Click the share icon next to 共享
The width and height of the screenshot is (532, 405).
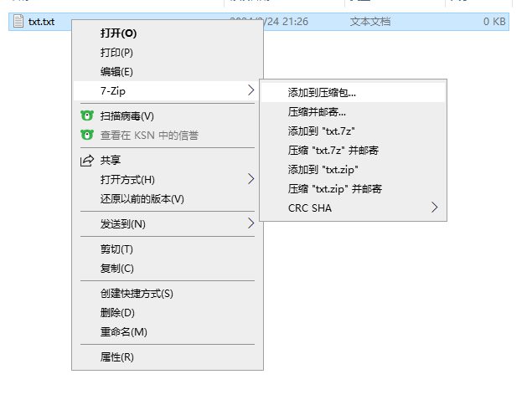tap(85, 160)
